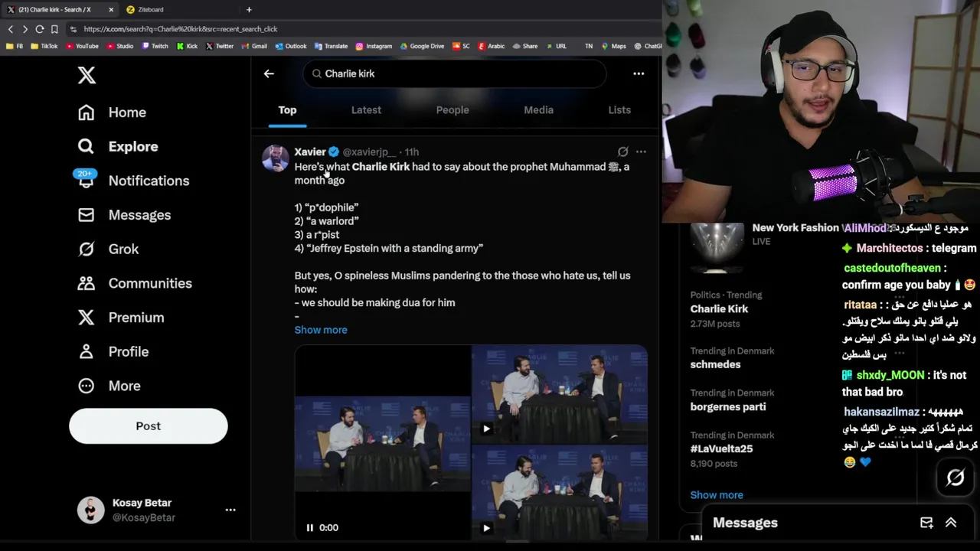Switch to the Lists tab
The height and width of the screenshot is (551, 980).
coord(619,110)
